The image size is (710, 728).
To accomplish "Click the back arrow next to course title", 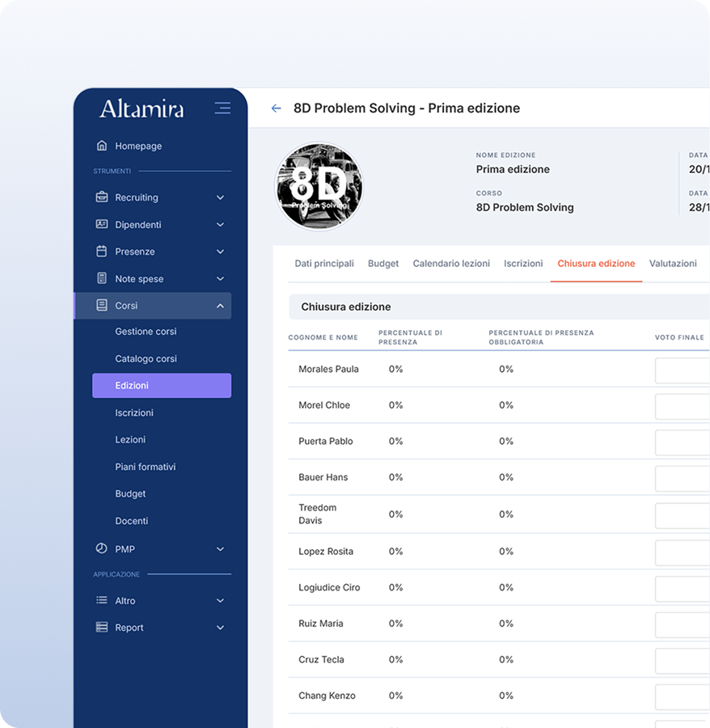I will tap(277, 108).
